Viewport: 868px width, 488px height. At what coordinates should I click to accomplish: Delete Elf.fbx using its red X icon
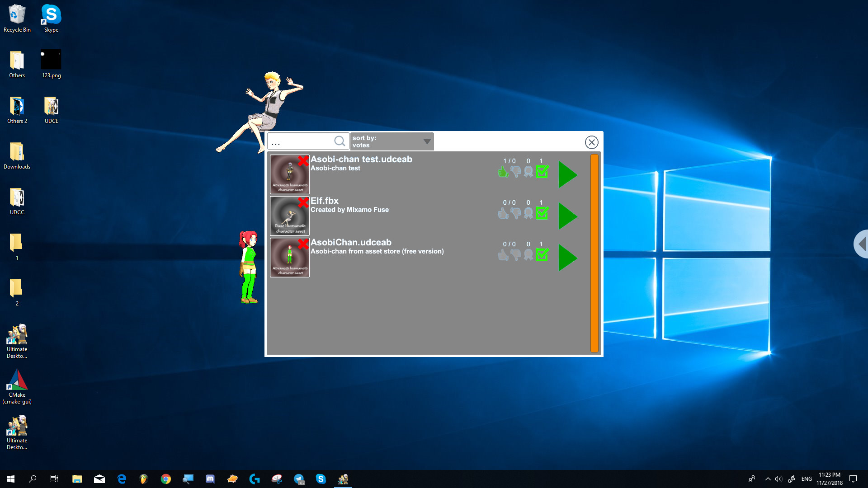point(303,202)
